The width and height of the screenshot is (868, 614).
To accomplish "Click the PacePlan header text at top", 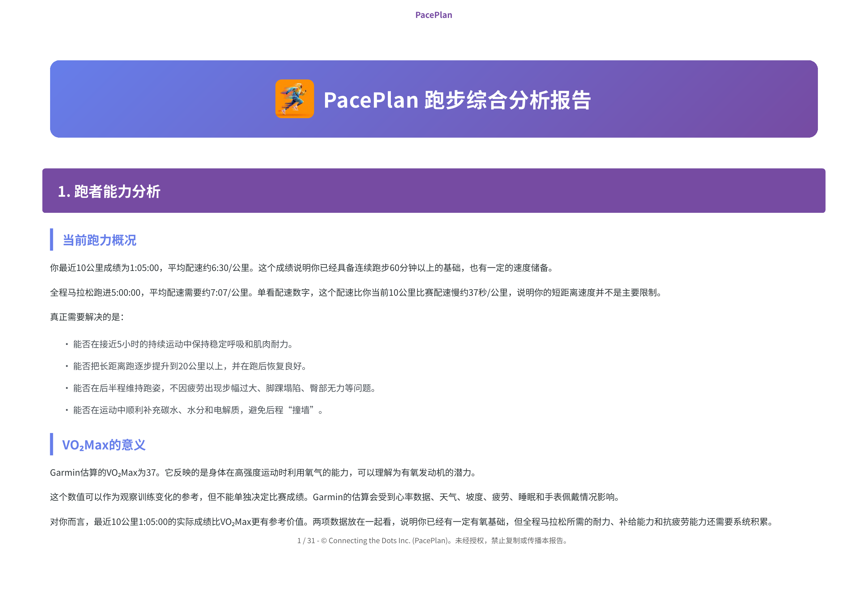I will (x=434, y=15).
